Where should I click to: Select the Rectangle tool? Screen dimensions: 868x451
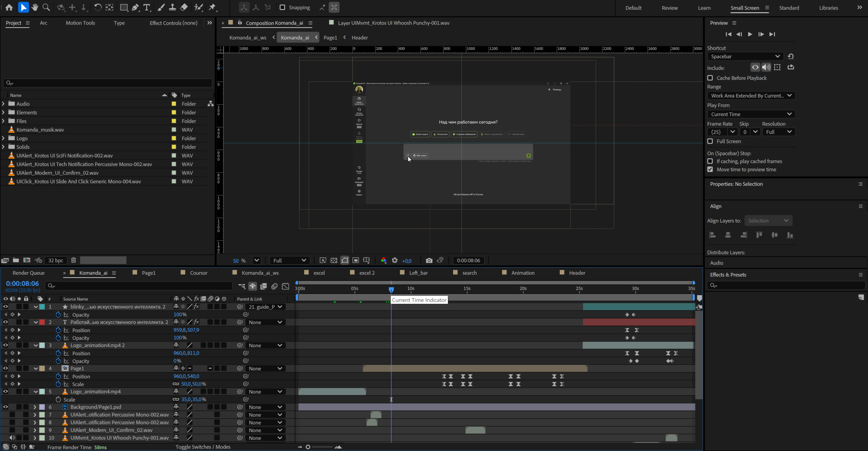pyautogui.click(x=124, y=7)
